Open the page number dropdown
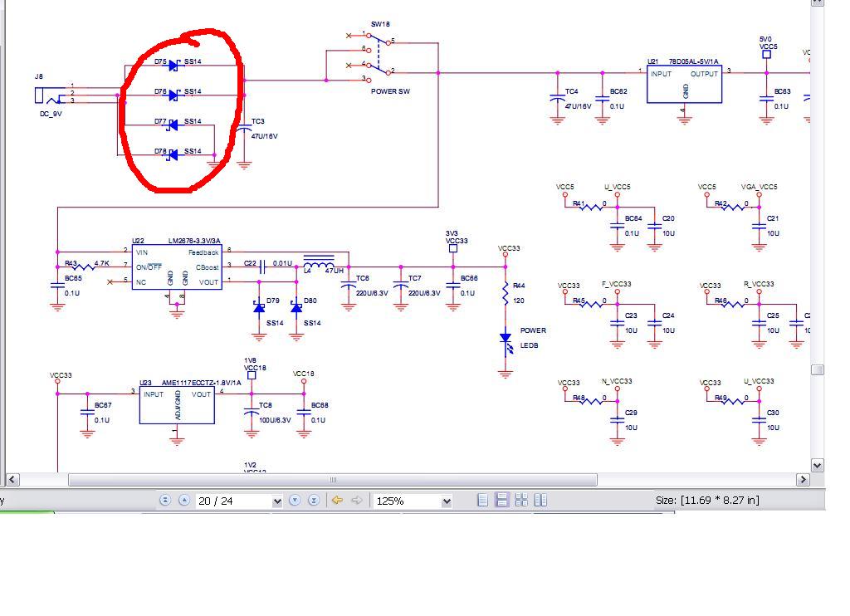Viewport: 850px width, 616px height. pyautogui.click(x=277, y=501)
